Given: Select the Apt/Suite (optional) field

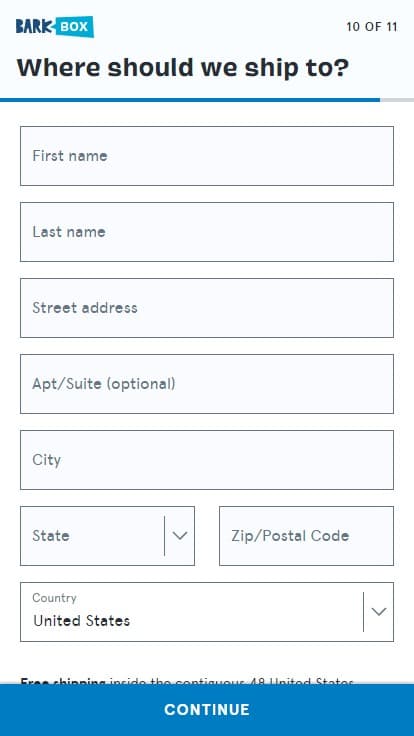Looking at the screenshot, I should (207, 384).
